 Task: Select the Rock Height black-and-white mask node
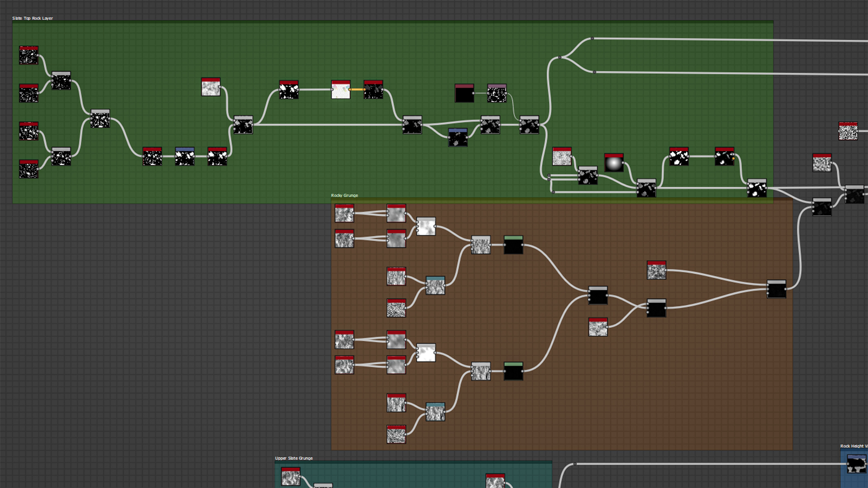click(x=856, y=464)
